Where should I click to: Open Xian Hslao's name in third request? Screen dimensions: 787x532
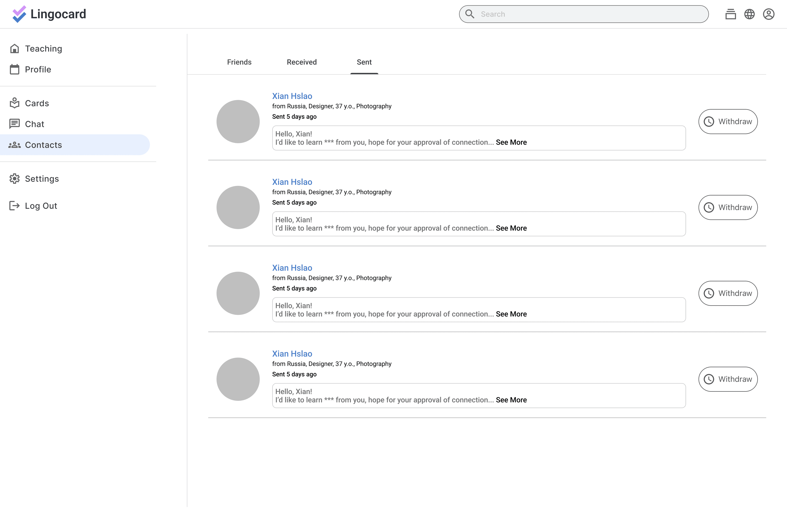click(292, 268)
